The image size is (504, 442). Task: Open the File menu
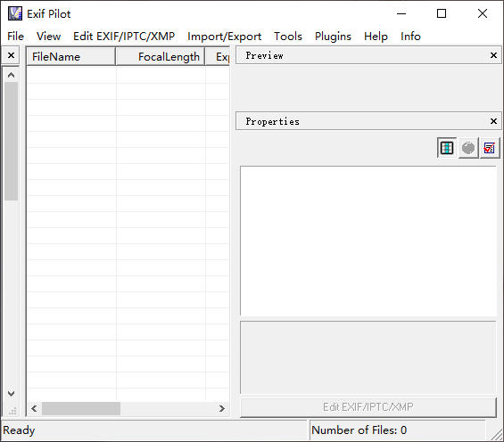(15, 37)
